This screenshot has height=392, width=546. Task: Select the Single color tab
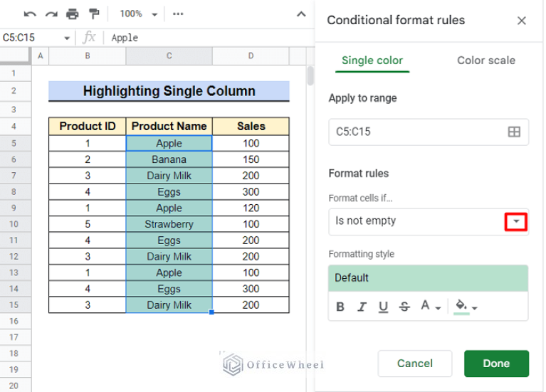(372, 60)
